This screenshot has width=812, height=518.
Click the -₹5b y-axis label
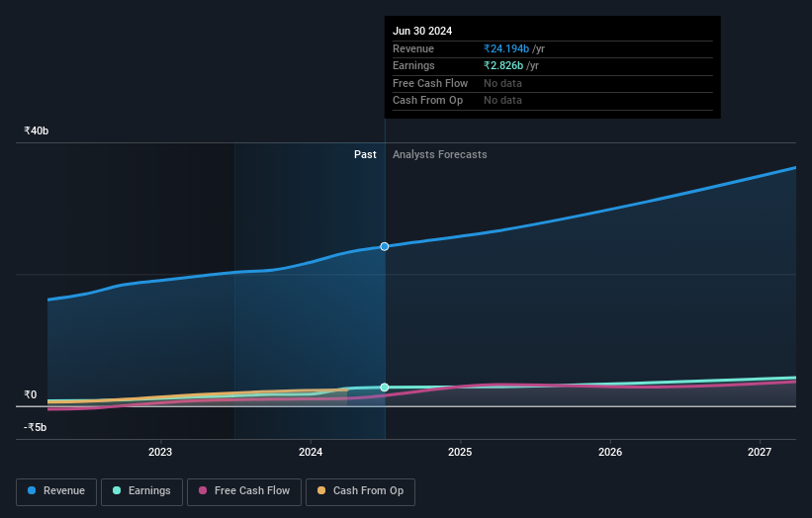[36, 427]
